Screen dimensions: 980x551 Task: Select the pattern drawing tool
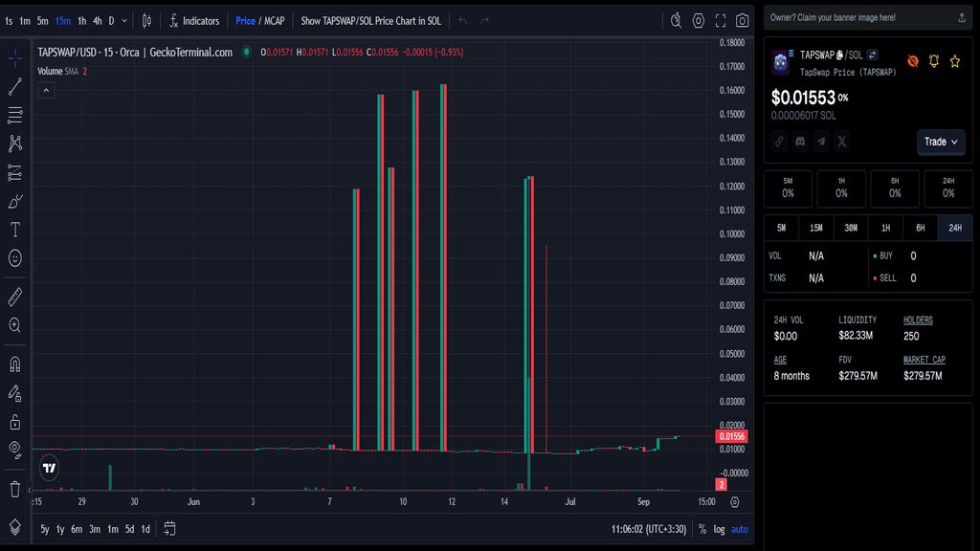[15, 143]
